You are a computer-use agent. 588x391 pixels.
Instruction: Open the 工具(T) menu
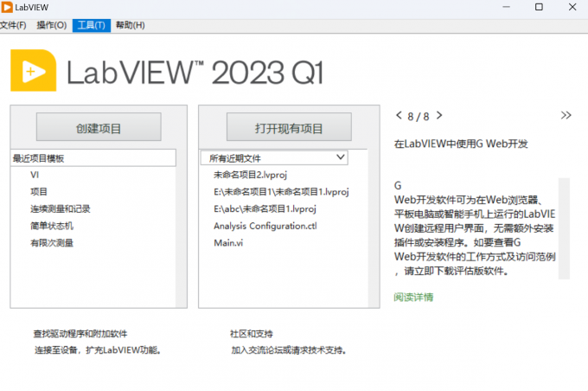92,25
